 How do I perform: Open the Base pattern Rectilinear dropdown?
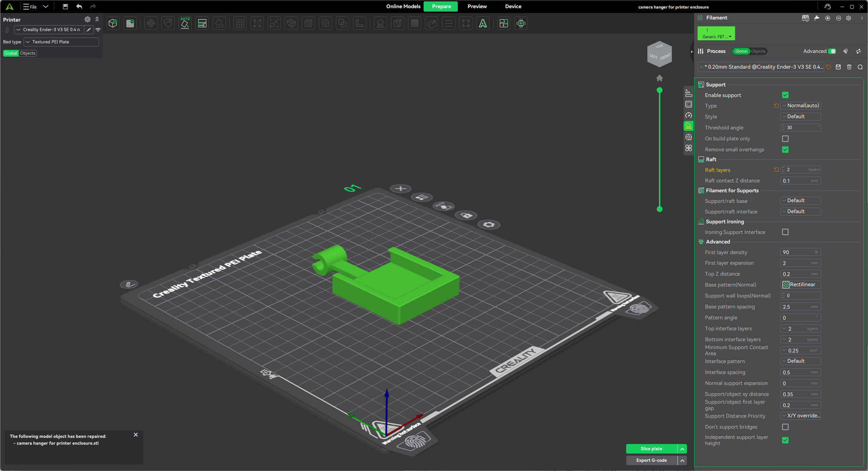(x=801, y=285)
